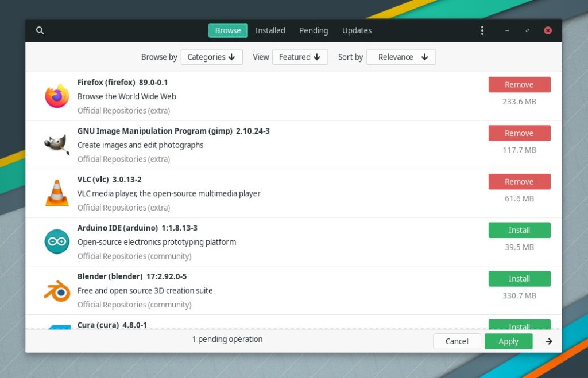588x378 pixels.
Task: Open the Relevance sort dropdown
Action: [401, 57]
